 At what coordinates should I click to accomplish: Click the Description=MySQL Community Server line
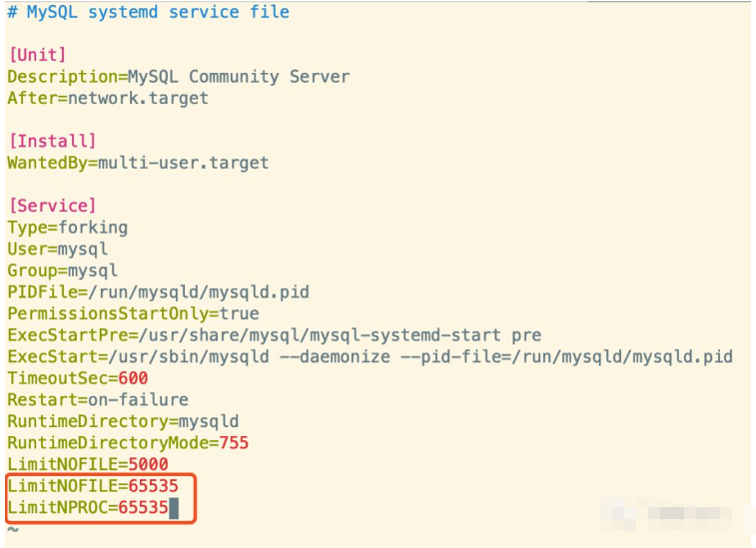(178, 77)
